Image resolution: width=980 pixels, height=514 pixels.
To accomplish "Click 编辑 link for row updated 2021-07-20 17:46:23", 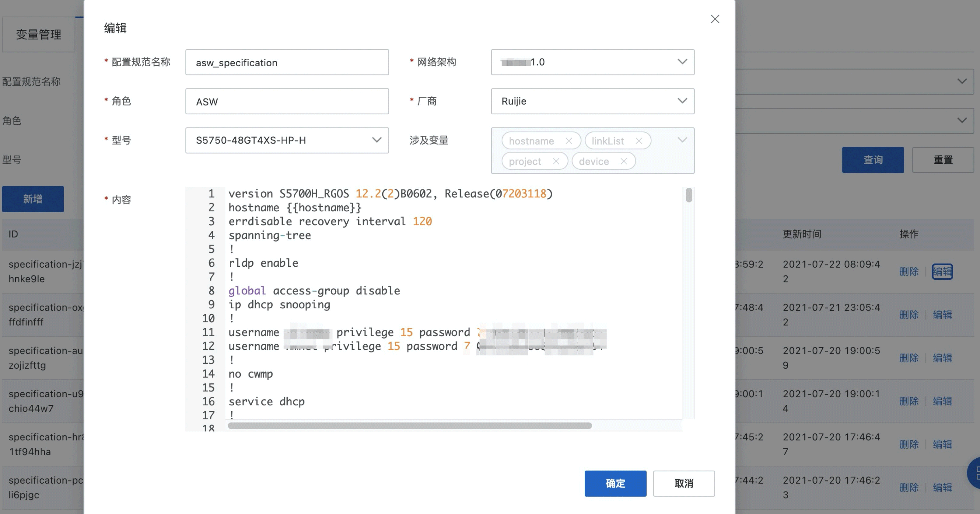I will [x=942, y=487].
